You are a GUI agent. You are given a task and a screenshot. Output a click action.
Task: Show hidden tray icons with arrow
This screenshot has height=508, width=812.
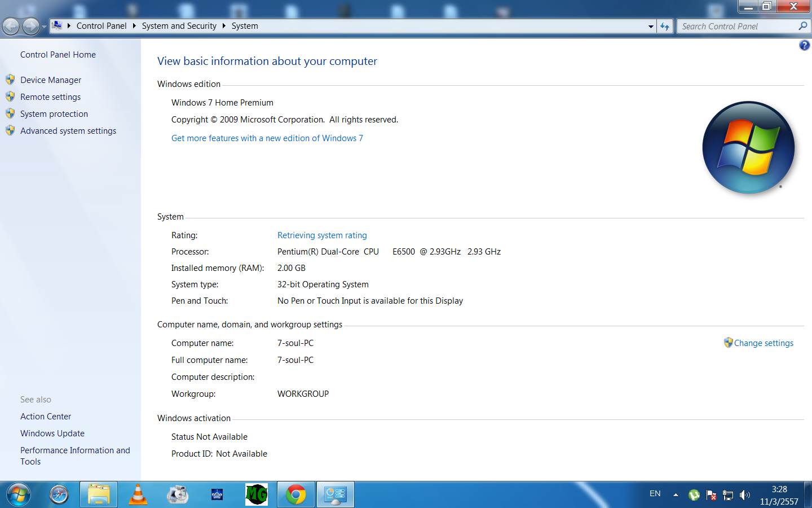click(x=676, y=495)
